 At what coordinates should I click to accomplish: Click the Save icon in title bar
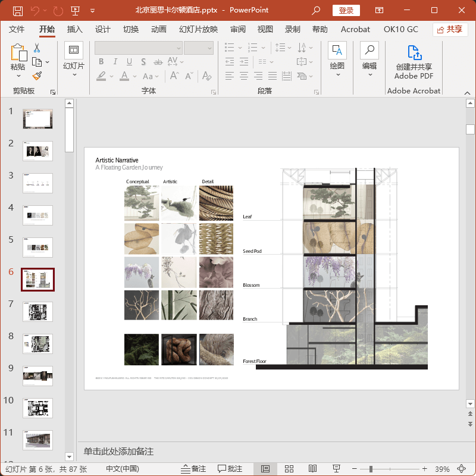tap(18, 11)
